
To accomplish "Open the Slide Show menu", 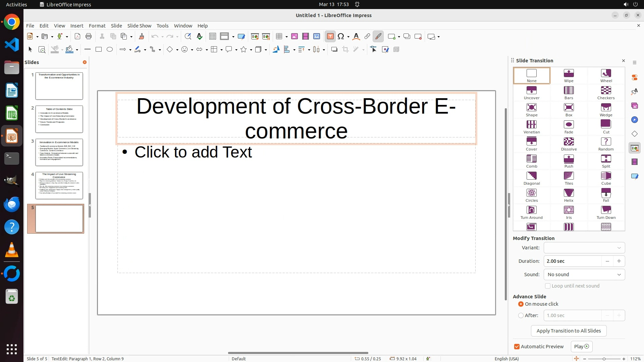I will [x=139, y=26].
